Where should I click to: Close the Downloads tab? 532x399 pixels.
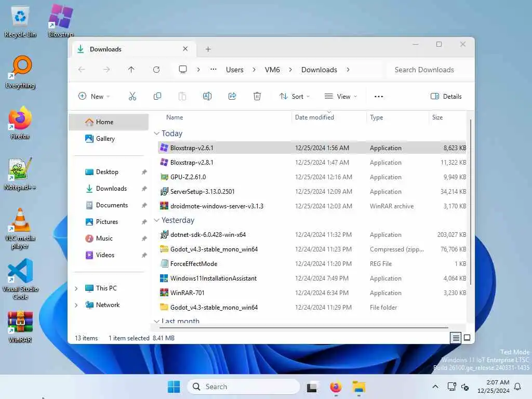pos(185,49)
